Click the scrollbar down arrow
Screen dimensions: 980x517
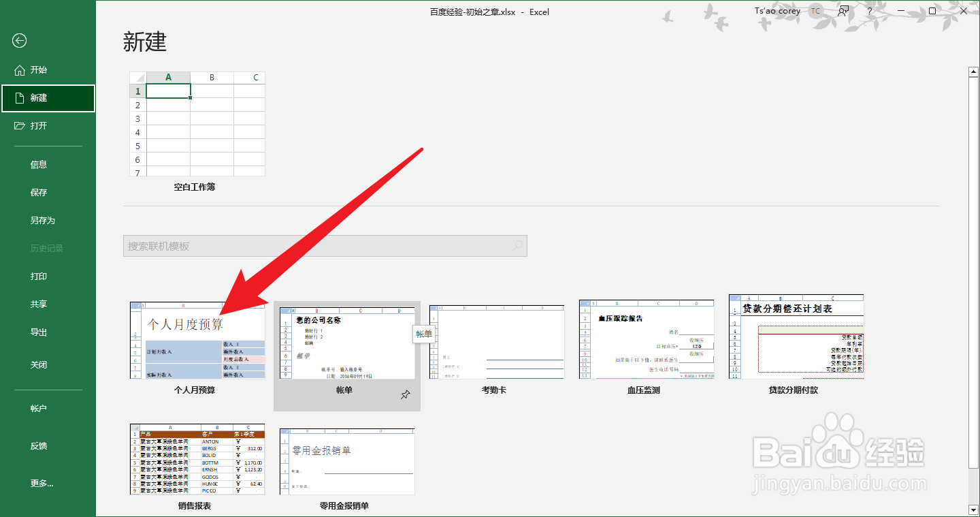pyautogui.click(x=973, y=509)
